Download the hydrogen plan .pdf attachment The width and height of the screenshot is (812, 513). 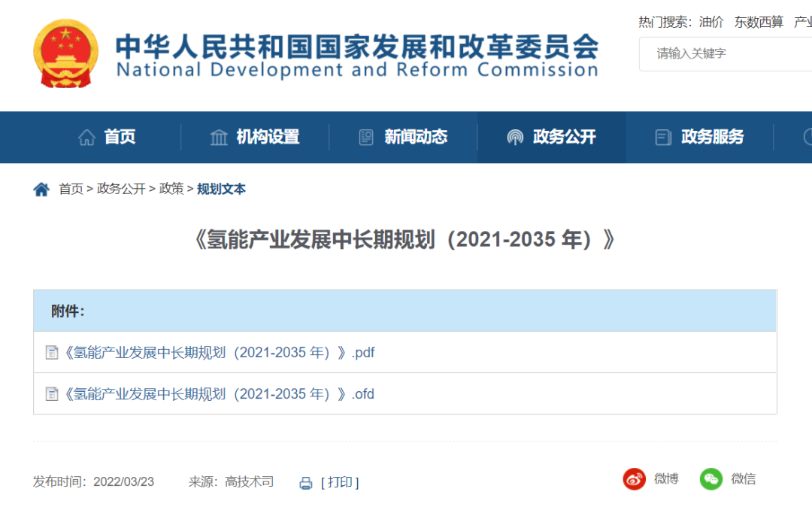(x=220, y=353)
